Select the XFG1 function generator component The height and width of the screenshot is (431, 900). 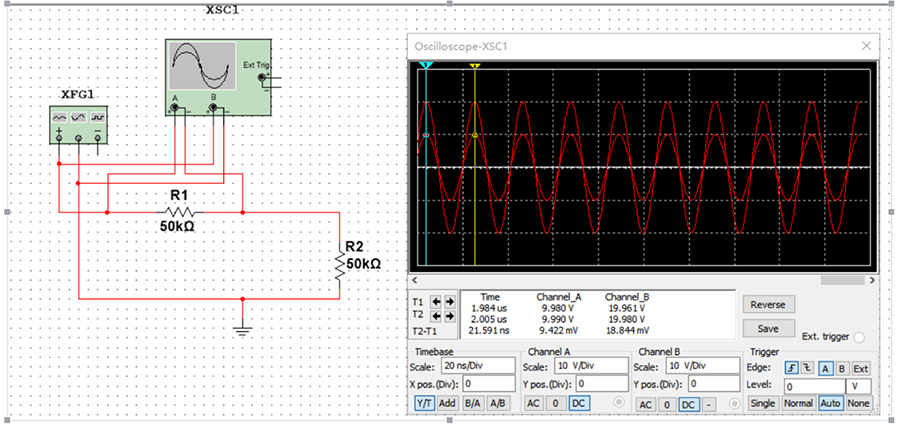pyautogui.click(x=78, y=125)
